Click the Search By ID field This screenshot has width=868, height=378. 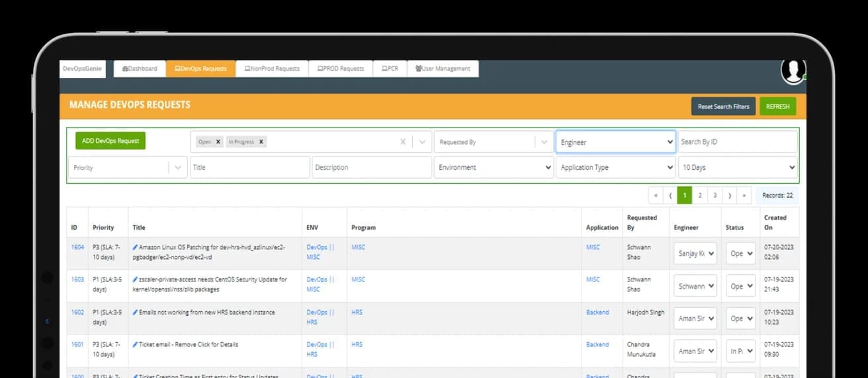click(738, 142)
